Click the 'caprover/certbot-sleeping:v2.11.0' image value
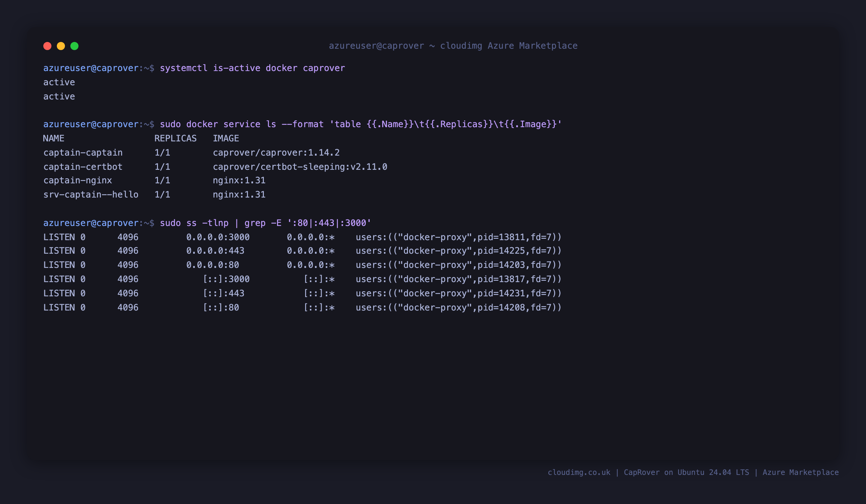 coord(300,167)
